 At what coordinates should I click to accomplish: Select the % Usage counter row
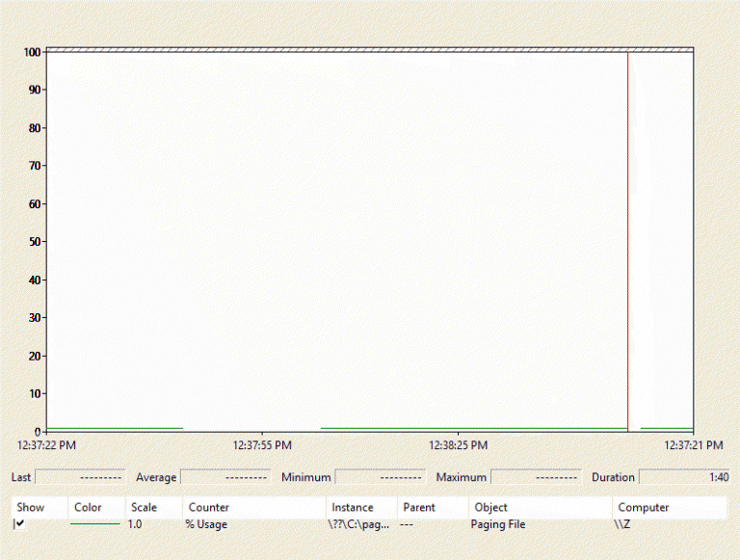pos(206,524)
